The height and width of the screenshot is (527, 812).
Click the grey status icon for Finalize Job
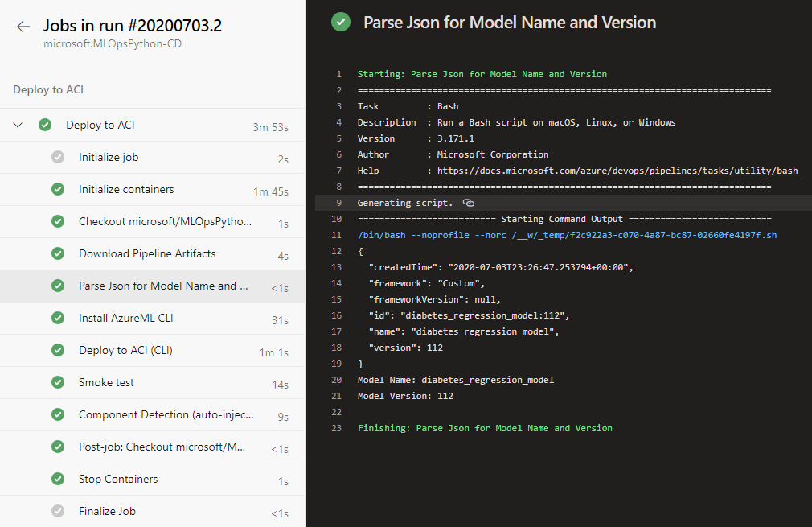point(58,511)
